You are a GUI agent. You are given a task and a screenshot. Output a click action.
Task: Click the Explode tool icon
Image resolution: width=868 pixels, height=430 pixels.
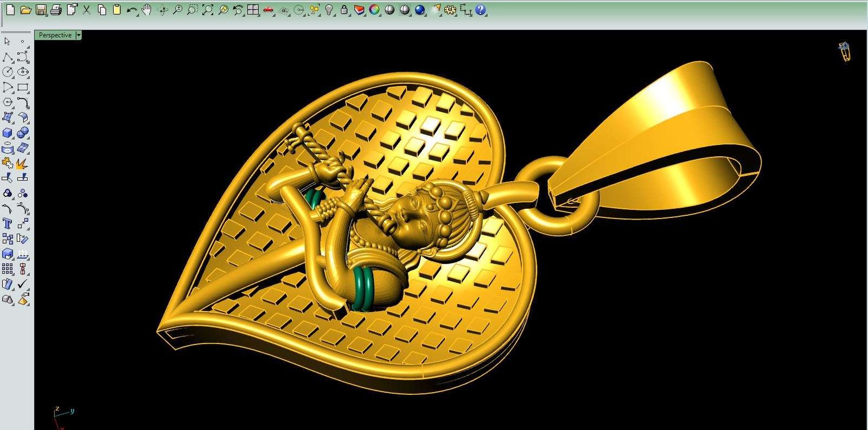click(22, 163)
